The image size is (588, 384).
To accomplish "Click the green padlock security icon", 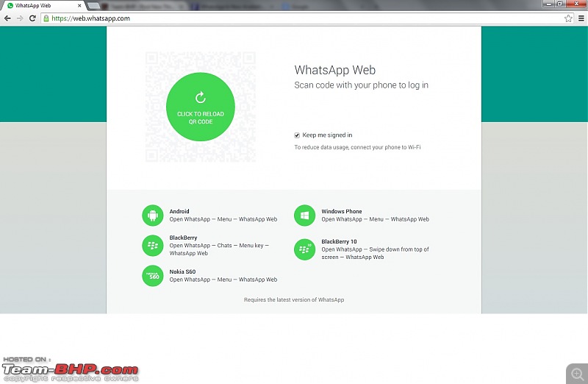I will coord(46,18).
